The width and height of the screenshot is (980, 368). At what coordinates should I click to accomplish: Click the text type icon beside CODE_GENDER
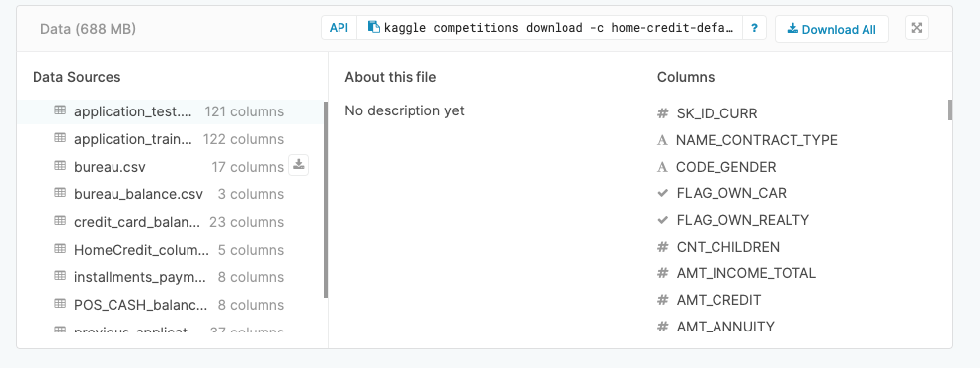pyautogui.click(x=662, y=168)
